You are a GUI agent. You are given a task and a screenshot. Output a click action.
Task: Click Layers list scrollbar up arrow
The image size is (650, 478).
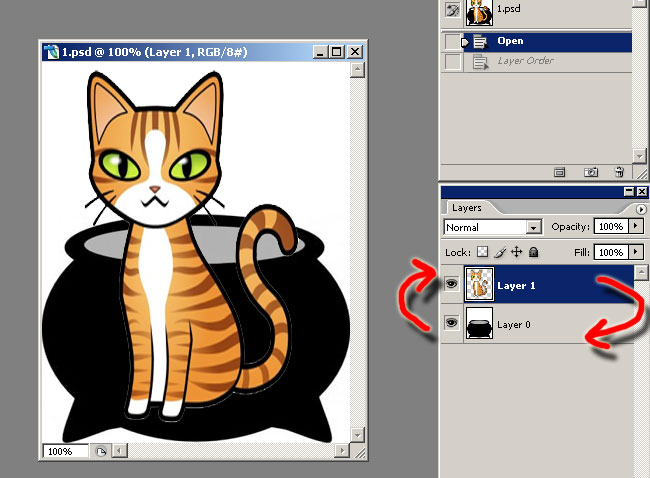641,272
